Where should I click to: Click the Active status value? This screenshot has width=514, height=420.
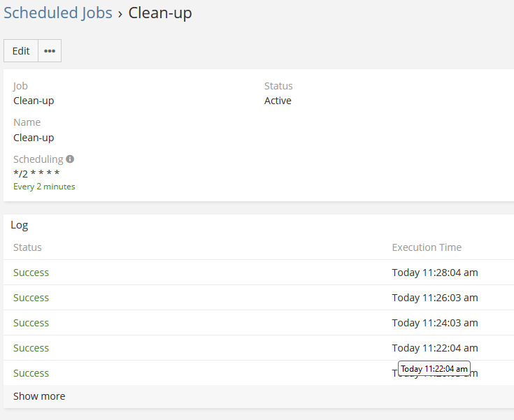278,101
